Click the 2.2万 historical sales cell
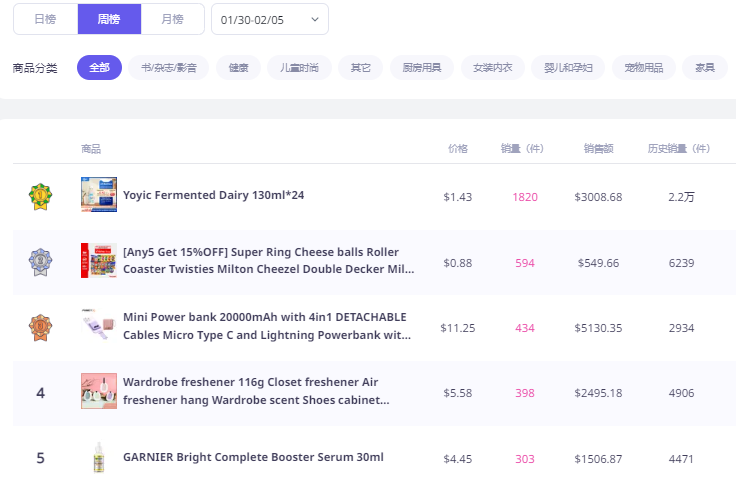The width and height of the screenshot is (736, 487). 681,197
